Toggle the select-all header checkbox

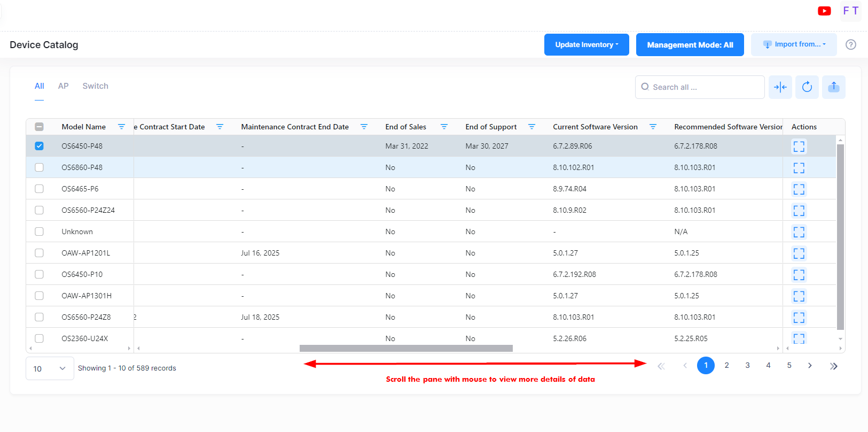[x=39, y=127]
